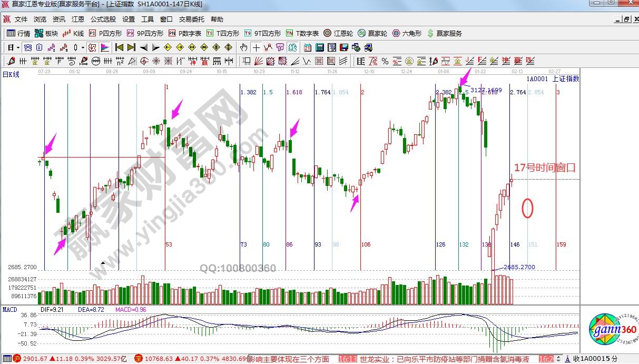This screenshot has width=639, height=364.
Task: Open the 公式选股 menu
Action: click(x=103, y=19)
